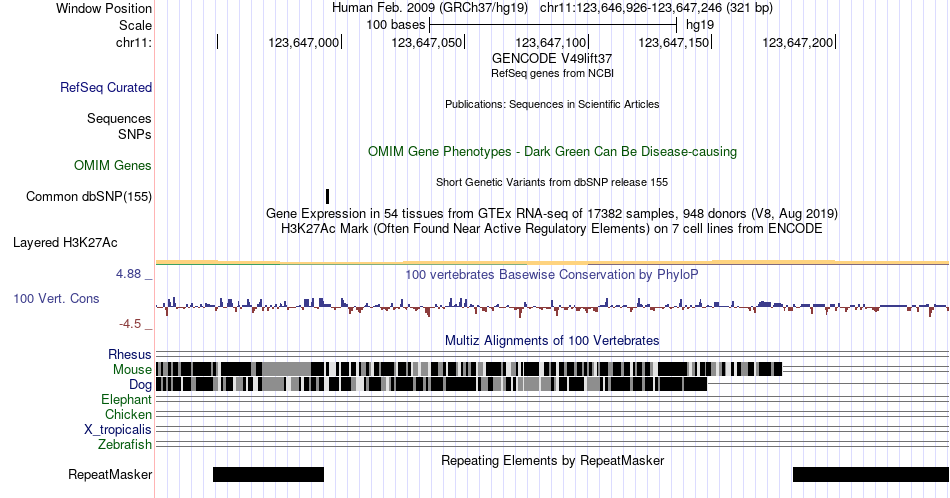
Task: Click the 123,647,100 ruler position
Action: pos(551,42)
